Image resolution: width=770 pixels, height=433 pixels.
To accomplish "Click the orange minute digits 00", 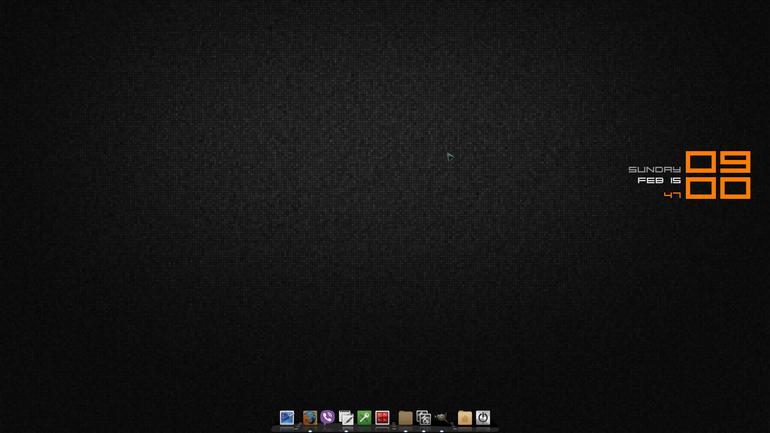I will [718, 188].
